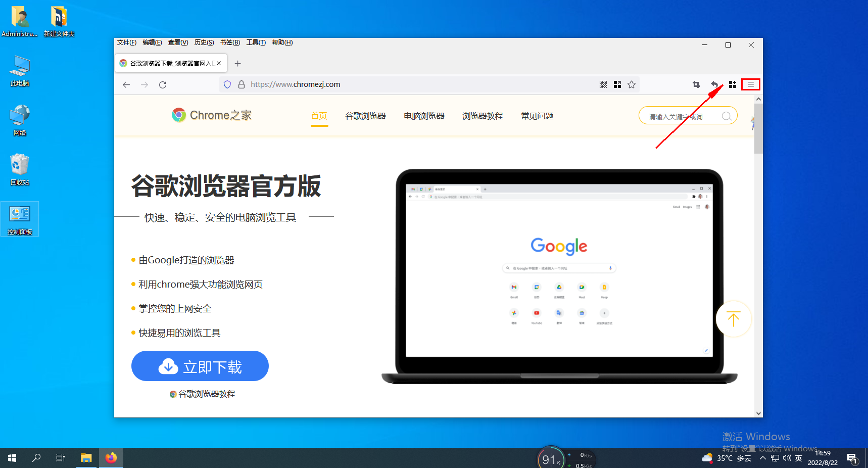Screen dimensions: 868x468
Task: Select the 回收站 recycle bin icon
Action: [20, 170]
